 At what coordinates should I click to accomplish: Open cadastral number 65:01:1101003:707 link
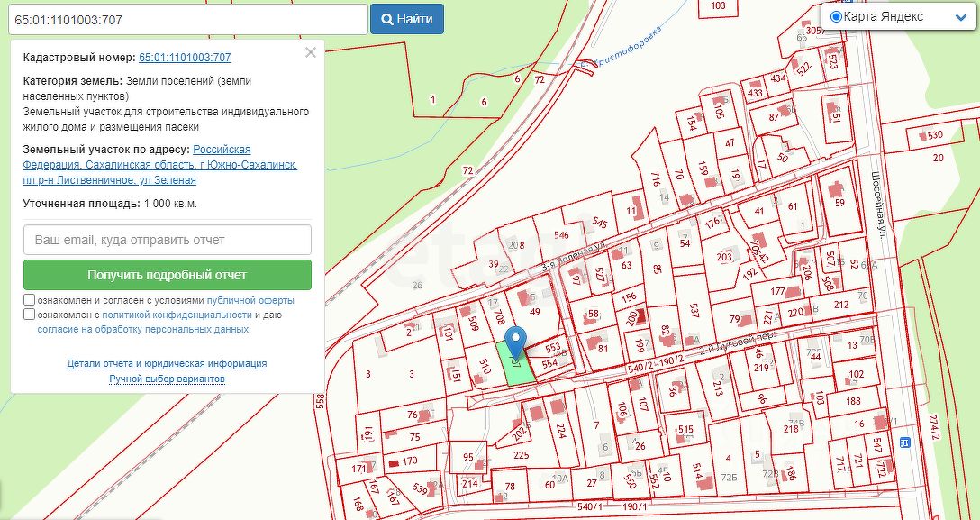[185, 58]
